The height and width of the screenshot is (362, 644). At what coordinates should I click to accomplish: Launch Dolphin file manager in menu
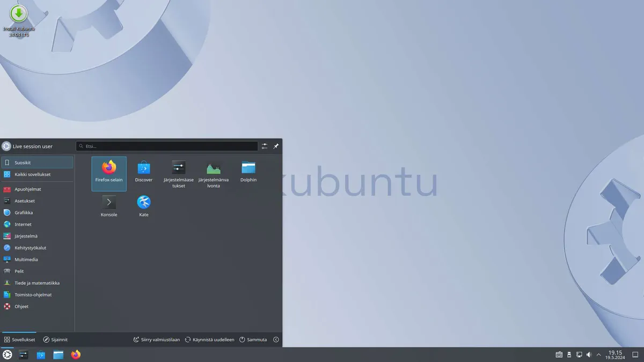click(x=248, y=173)
